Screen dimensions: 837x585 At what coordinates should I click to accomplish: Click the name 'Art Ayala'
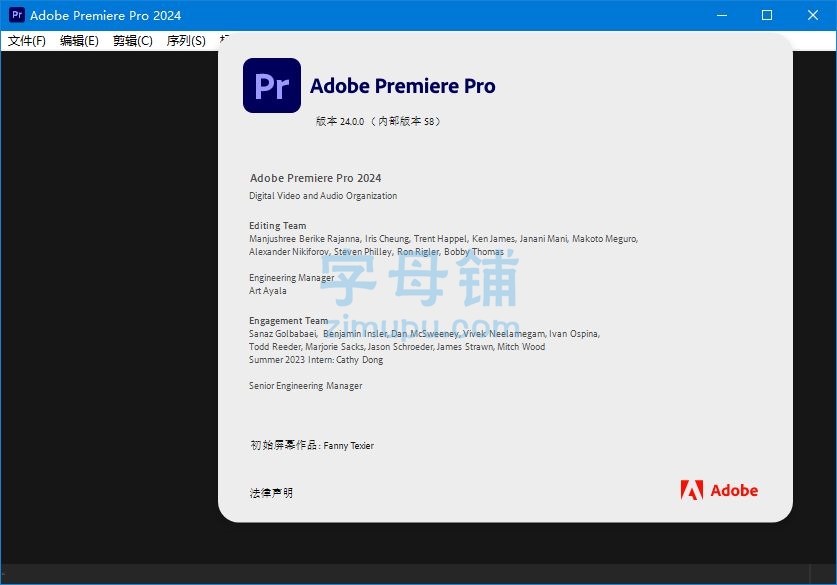[x=267, y=291]
